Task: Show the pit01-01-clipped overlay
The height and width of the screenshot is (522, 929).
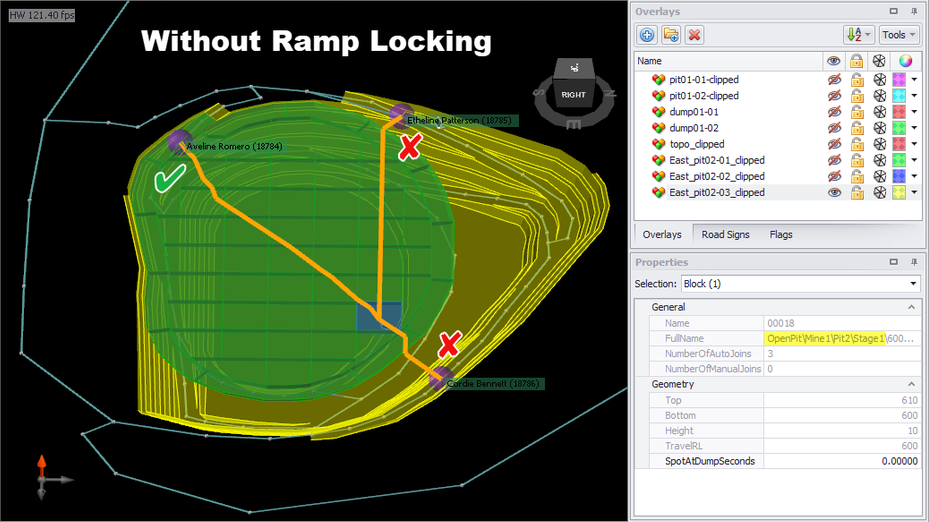Action: (834, 80)
